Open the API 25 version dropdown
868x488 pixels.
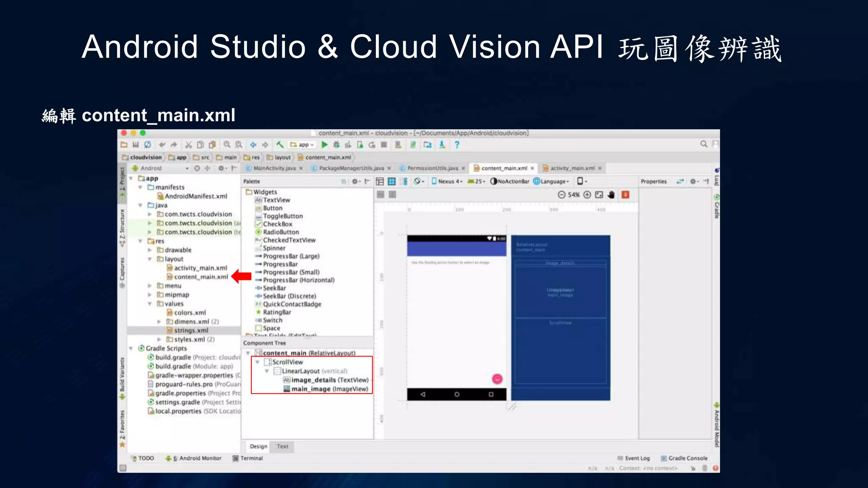[x=476, y=181]
